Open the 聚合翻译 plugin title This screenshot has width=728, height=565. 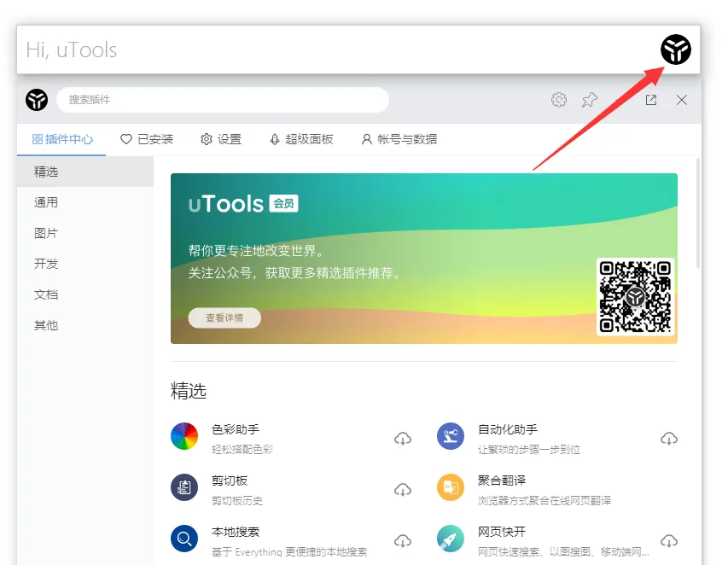tap(502, 481)
